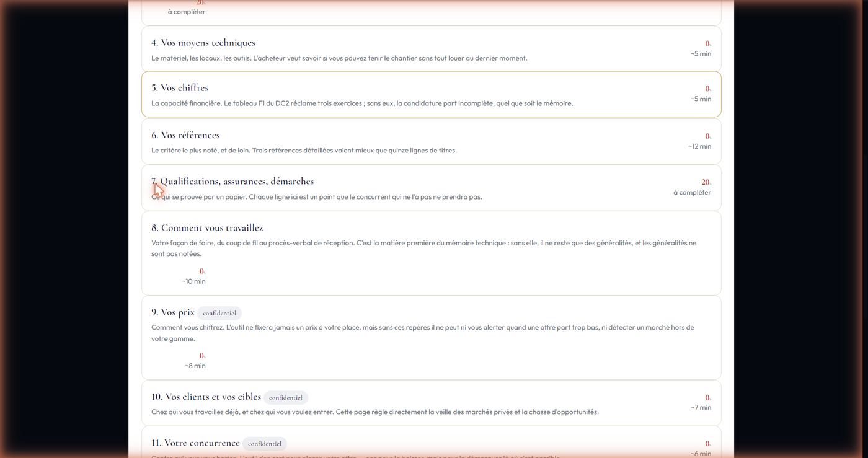Viewport: 868px width, 458px height.
Task: Click the "0." score for Vos références
Action: coord(708,136)
